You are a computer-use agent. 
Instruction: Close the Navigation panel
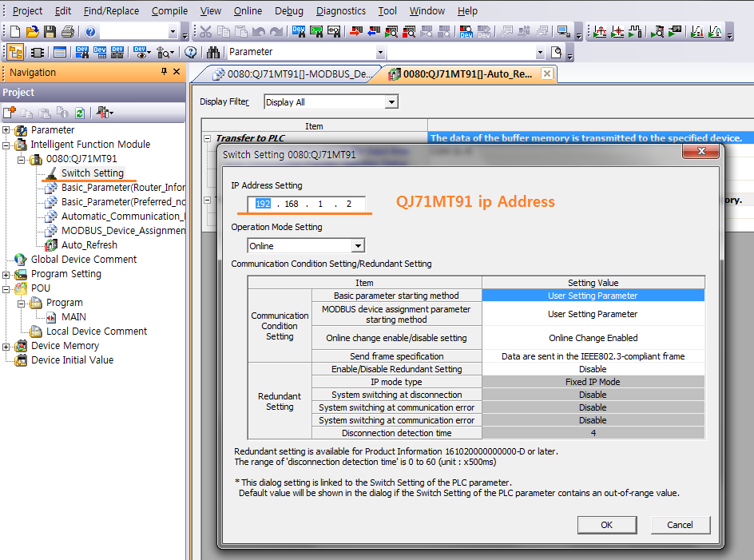pyautogui.click(x=177, y=72)
